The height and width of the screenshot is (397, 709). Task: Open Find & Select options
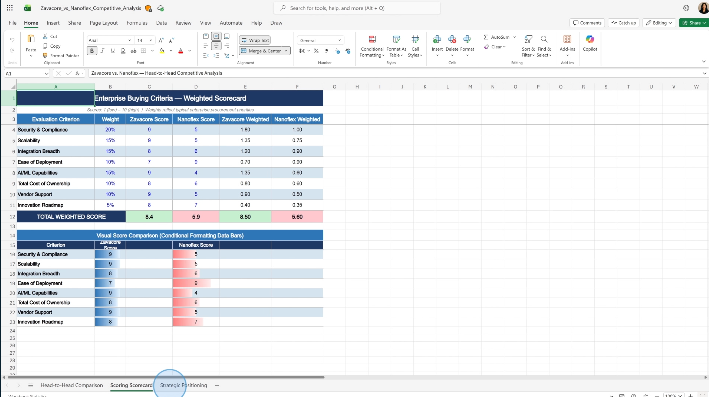[544, 46]
